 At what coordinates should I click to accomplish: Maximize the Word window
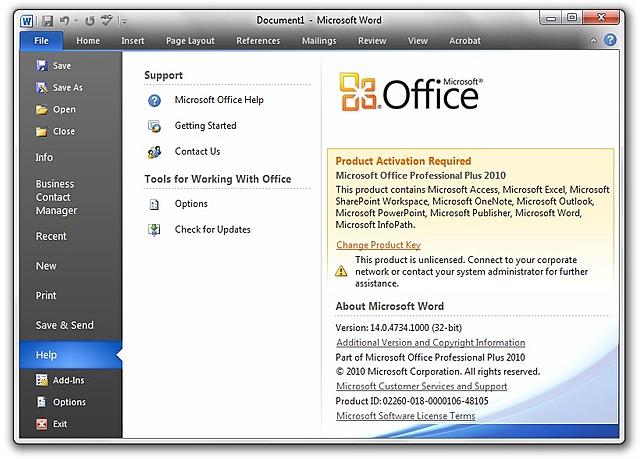pyautogui.click(x=572, y=18)
